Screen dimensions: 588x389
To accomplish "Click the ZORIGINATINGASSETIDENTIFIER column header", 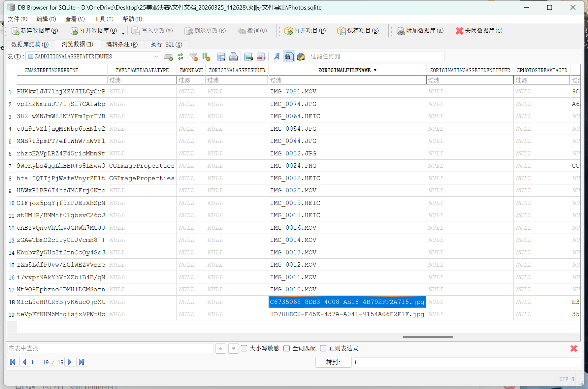I will click(x=470, y=70).
